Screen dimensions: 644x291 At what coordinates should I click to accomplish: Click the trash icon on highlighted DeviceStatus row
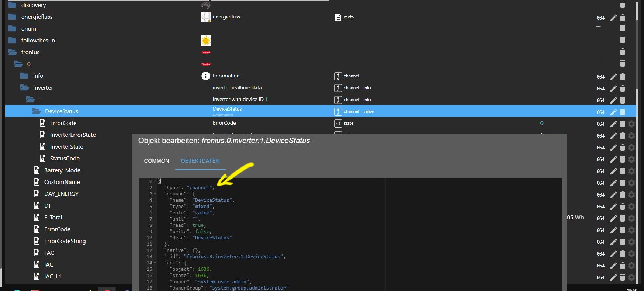pos(623,112)
